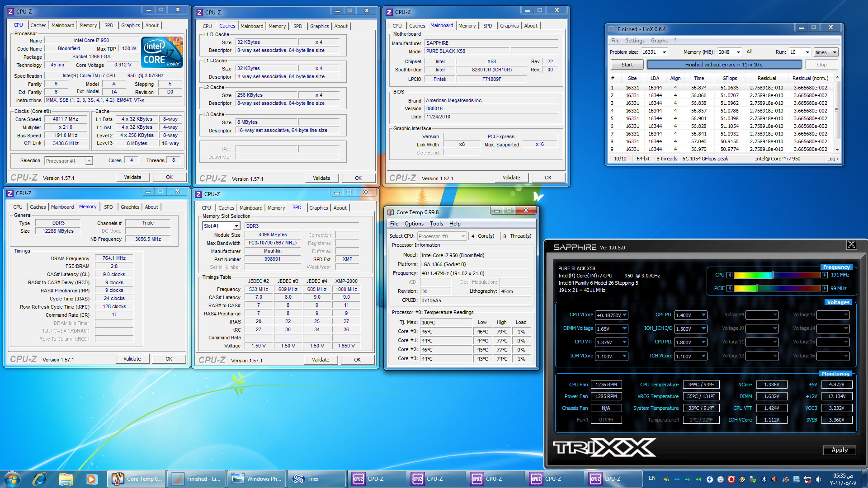
Task: Click the blue lightning bolt tray icon
Action: 709,479
